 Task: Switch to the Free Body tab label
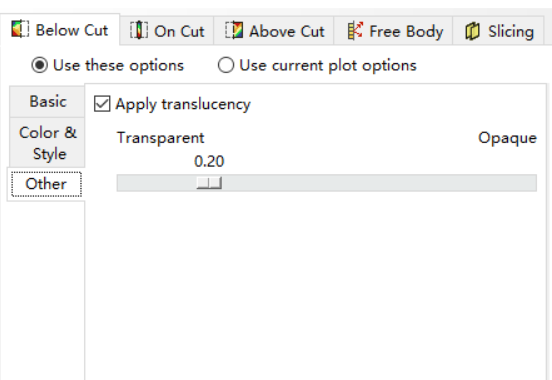pos(406,31)
